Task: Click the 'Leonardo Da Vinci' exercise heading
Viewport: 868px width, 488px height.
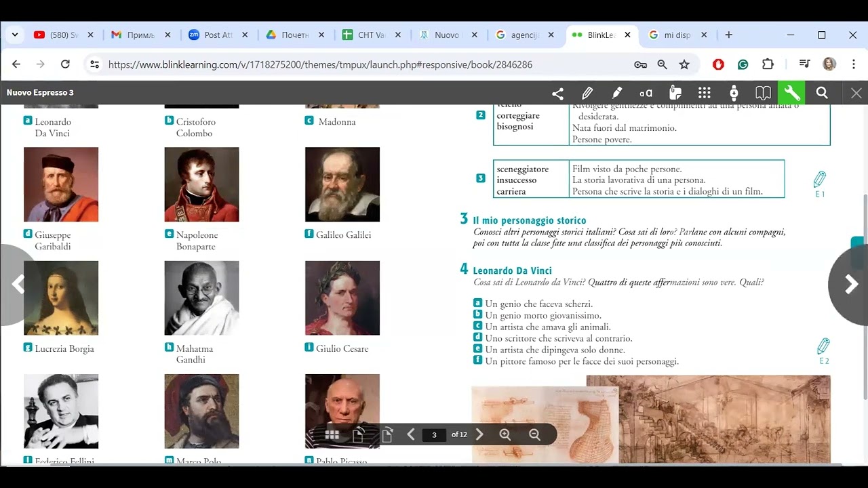Action: 512,270
